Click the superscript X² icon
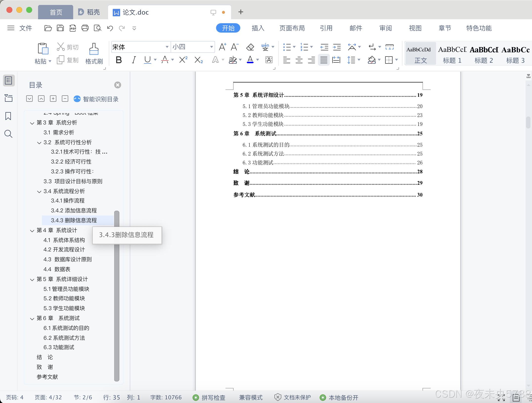This screenshot has width=532, height=403. click(x=183, y=60)
